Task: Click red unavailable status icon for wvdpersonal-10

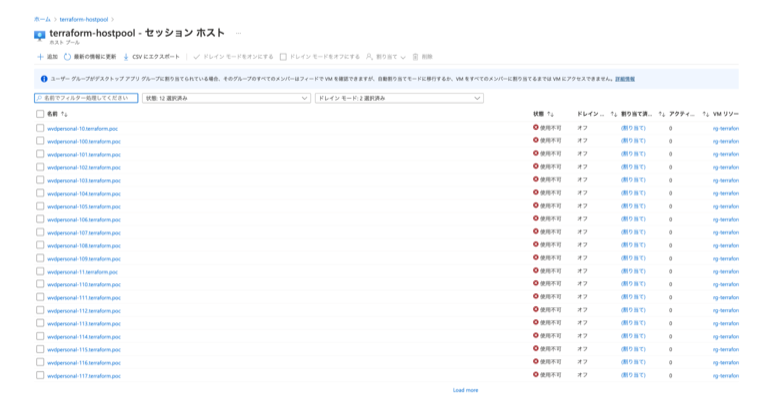Action: [x=536, y=127]
